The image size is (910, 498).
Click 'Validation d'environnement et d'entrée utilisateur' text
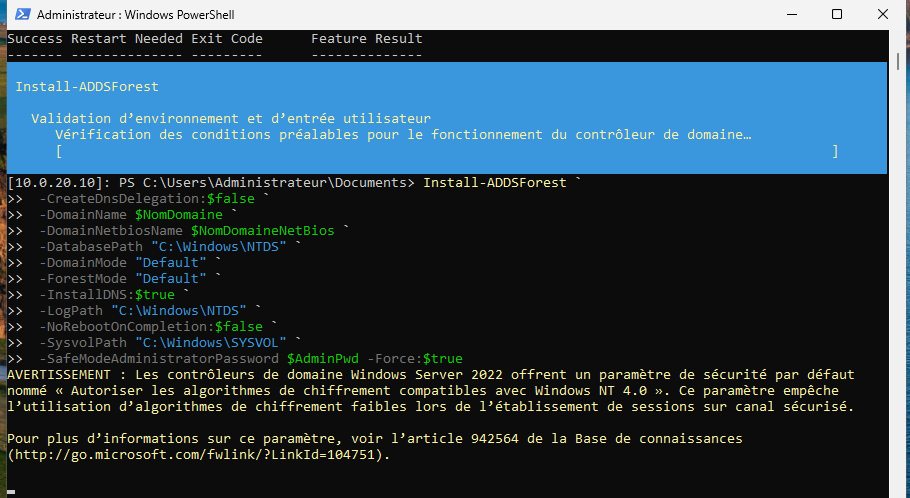231,118
